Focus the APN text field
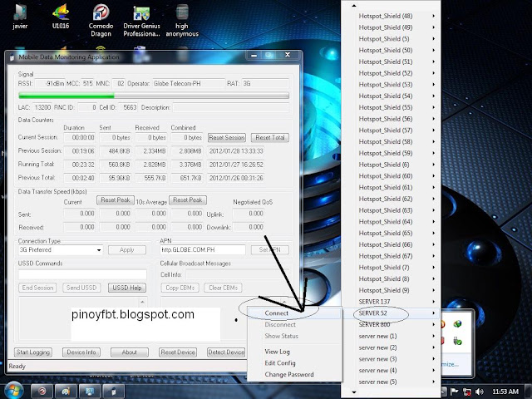 (203, 250)
